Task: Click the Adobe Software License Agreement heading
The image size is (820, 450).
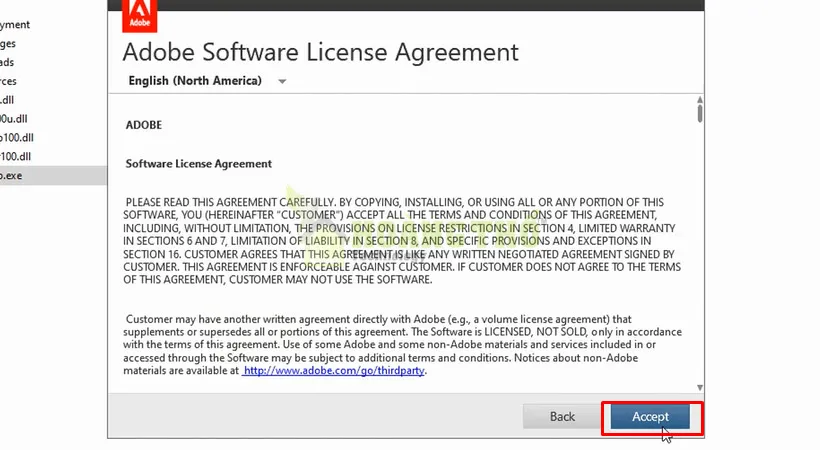Action: pos(320,52)
